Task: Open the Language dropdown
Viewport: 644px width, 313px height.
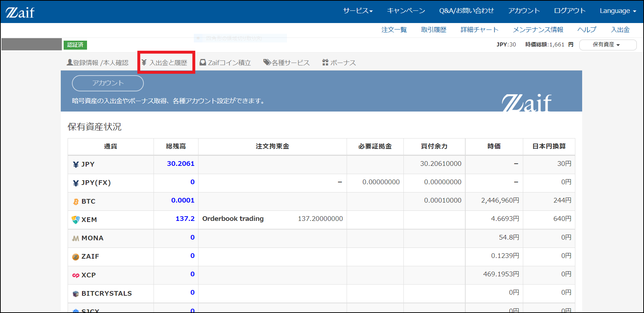Action: point(618,11)
